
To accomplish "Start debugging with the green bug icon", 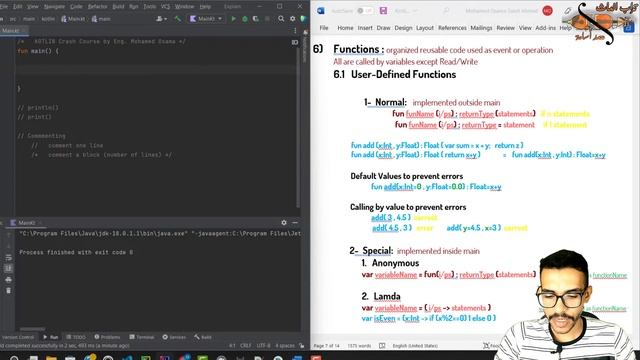I will point(245,19).
